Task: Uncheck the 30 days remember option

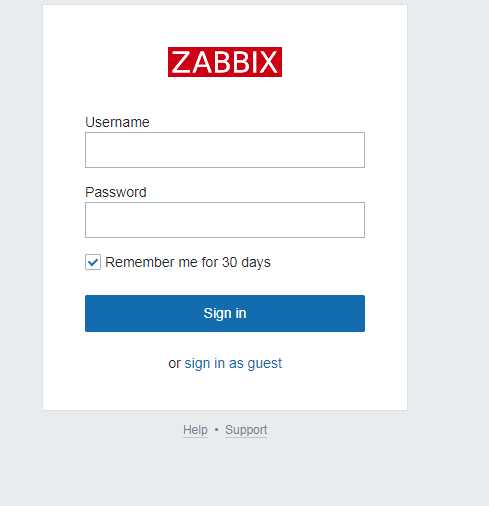Action: 93,262
